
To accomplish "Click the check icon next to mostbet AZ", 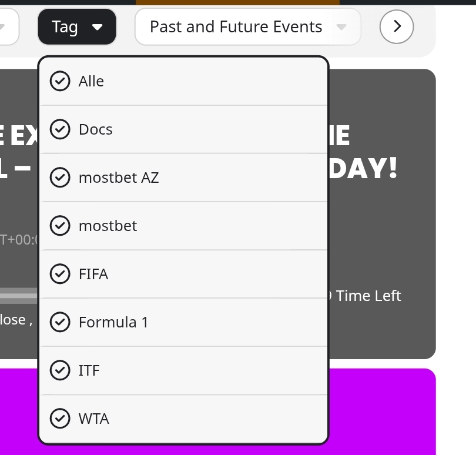I will pos(60,178).
